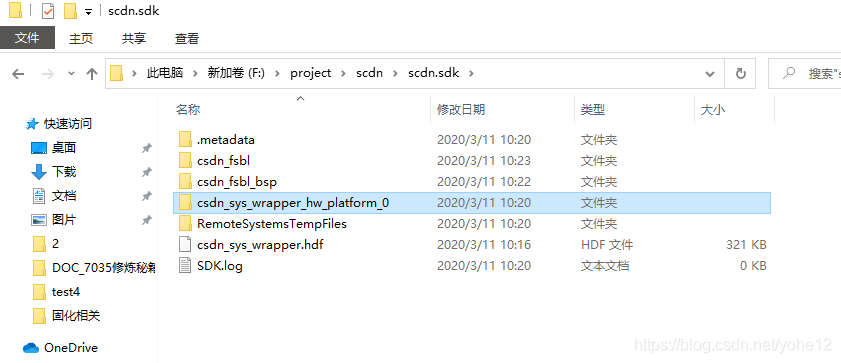Select the csdn_sys_wrapper.hdf file icon

(185, 245)
